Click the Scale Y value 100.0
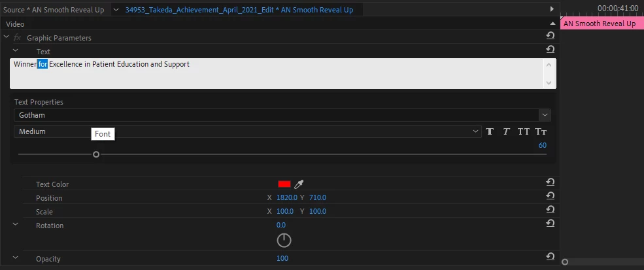This screenshot has height=270, width=644. coord(318,211)
